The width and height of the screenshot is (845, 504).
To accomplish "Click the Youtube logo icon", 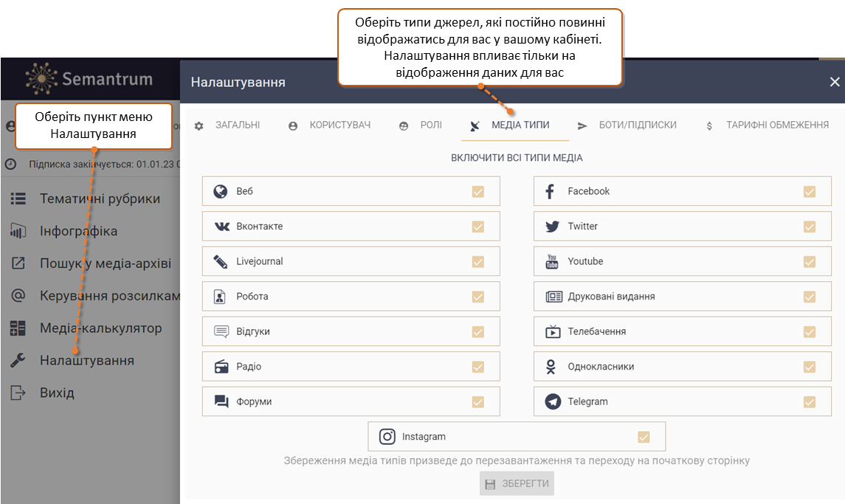I will 552,261.
